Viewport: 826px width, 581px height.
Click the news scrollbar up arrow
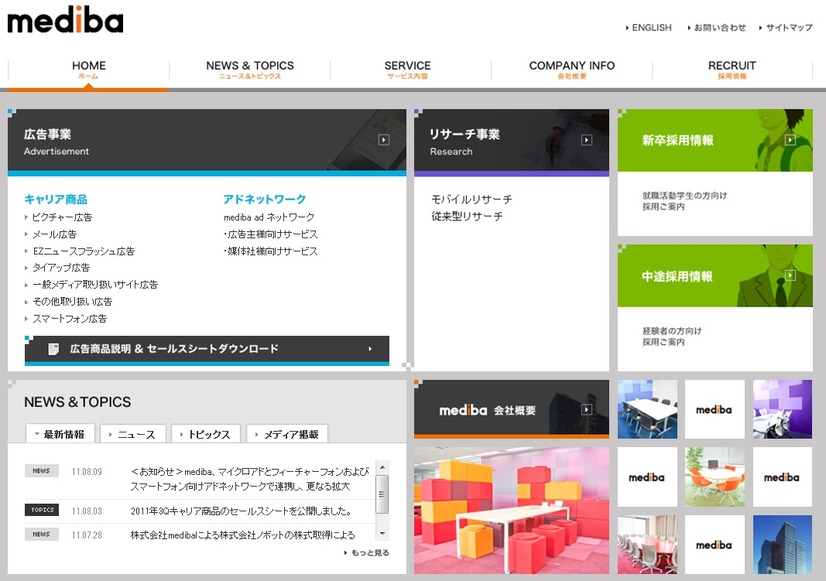[x=382, y=468]
